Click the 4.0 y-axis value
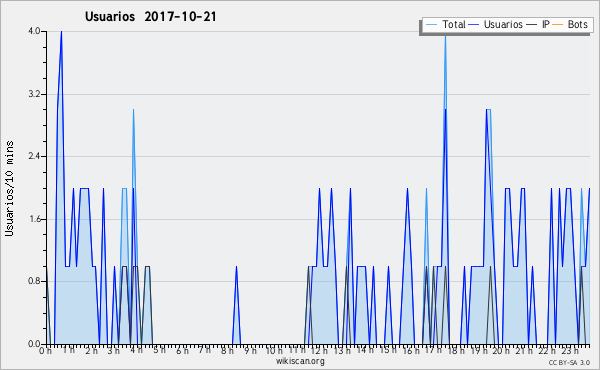 point(34,31)
